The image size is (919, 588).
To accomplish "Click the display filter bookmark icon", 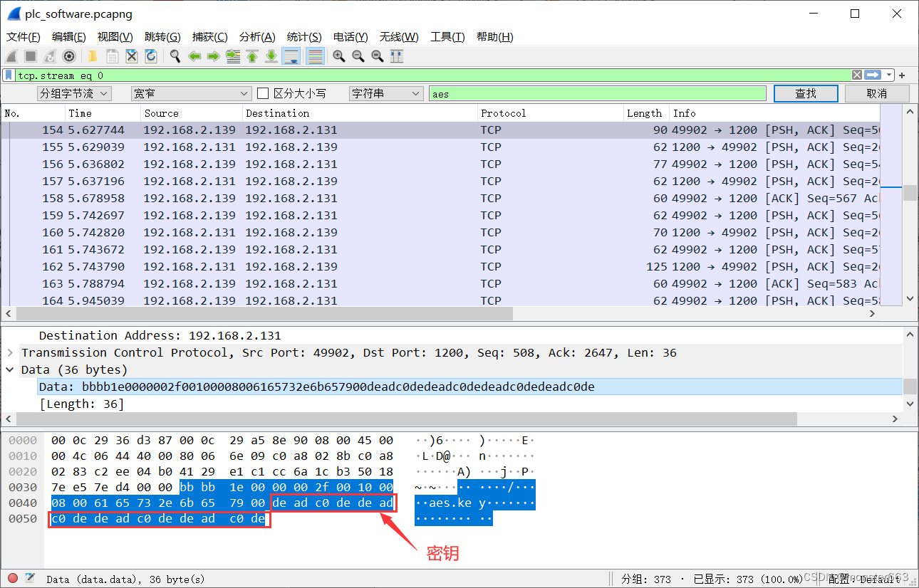I will (9, 75).
